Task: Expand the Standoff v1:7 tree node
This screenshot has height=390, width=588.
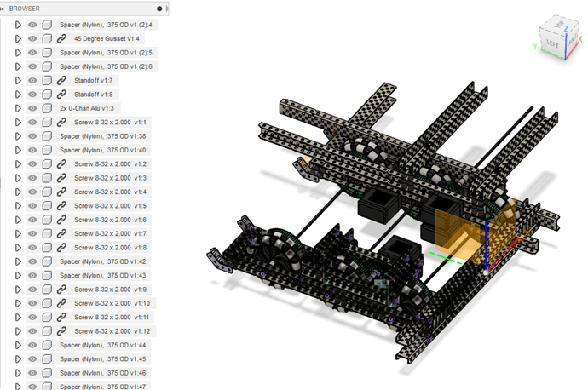Action: point(18,80)
